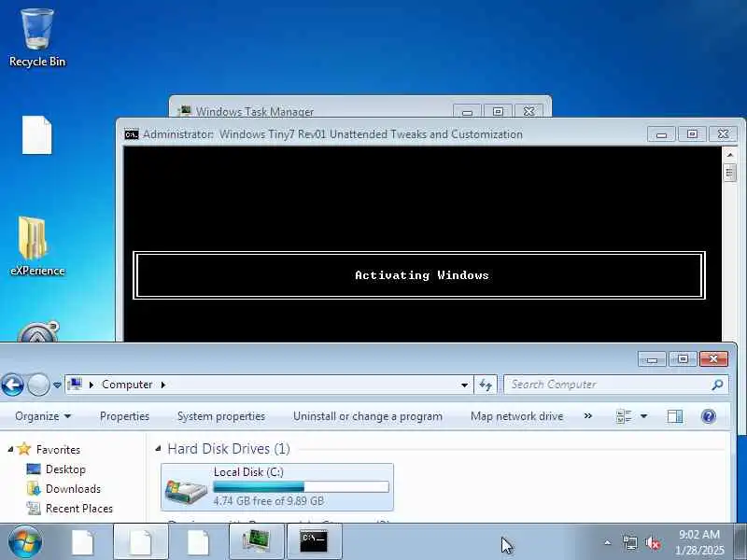This screenshot has width=747, height=560.
Task: Click Map network drive
Action: pos(516,416)
